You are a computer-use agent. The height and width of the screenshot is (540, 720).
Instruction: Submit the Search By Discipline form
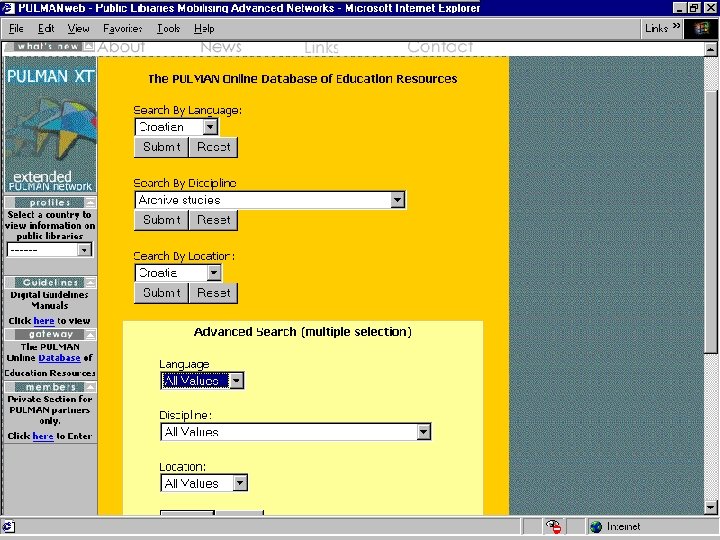coord(161,220)
